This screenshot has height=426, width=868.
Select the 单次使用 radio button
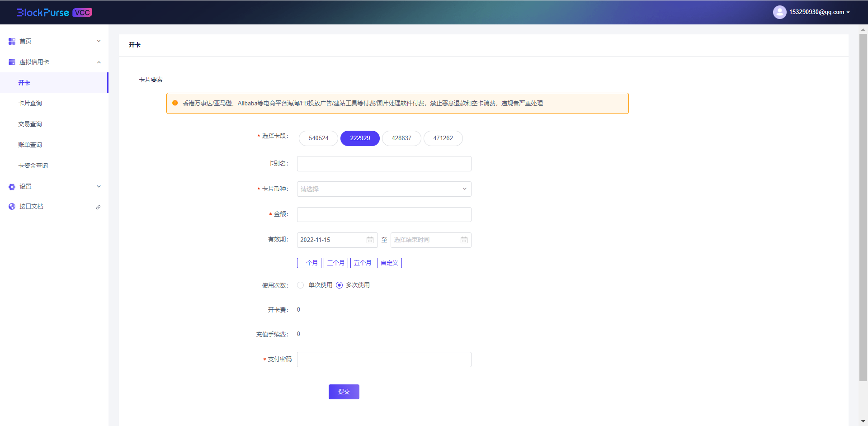[x=301, y=285]
